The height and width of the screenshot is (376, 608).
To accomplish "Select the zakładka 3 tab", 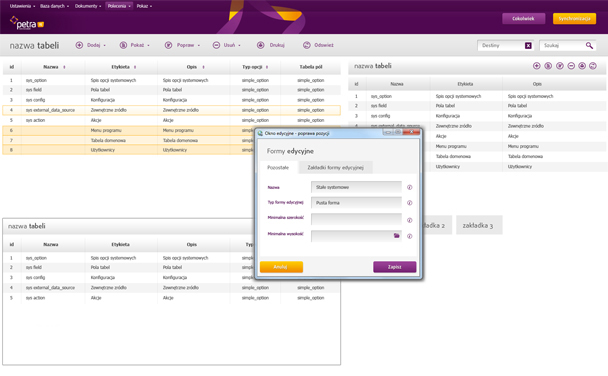I will (479, 225).
